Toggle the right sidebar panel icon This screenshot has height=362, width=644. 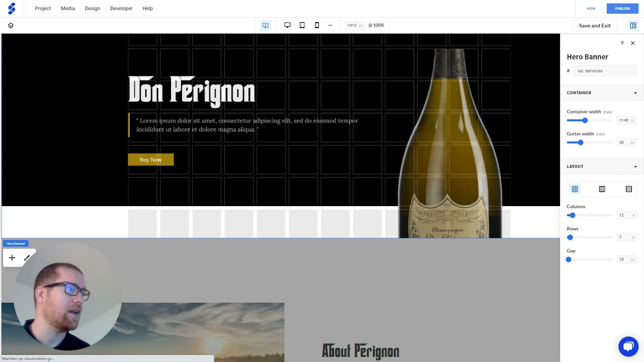point(633,25)
